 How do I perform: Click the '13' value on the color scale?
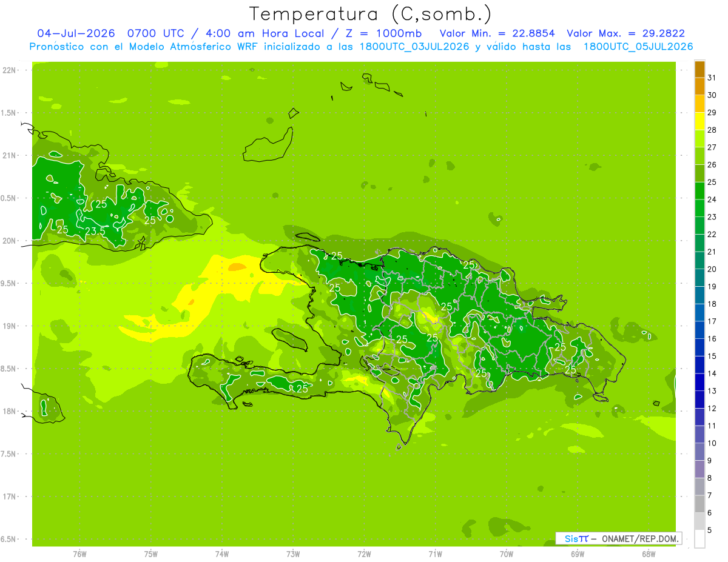(712, 391)
